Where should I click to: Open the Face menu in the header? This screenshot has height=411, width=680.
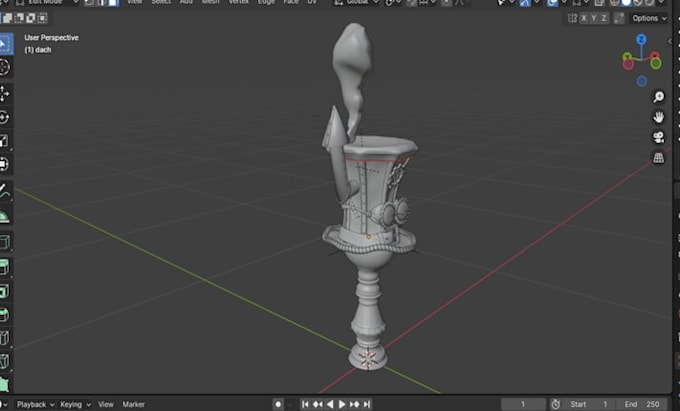point(291,2)
